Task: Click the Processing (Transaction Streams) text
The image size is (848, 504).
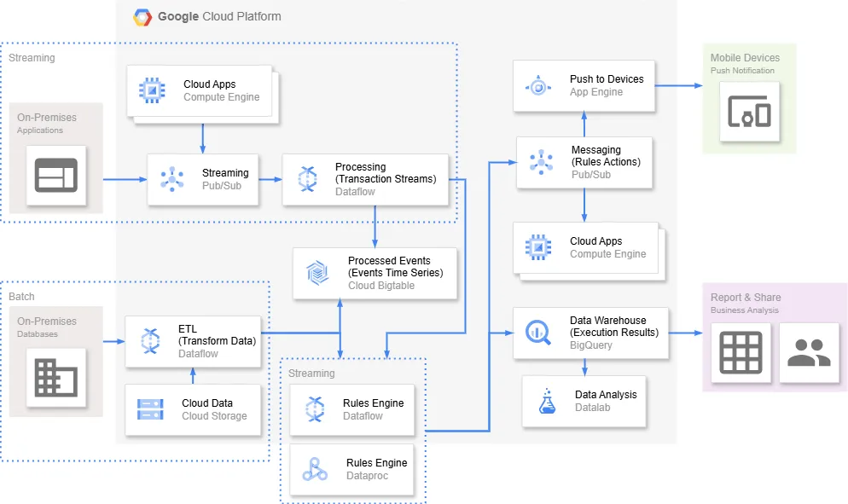Action: tap(386, 173)
